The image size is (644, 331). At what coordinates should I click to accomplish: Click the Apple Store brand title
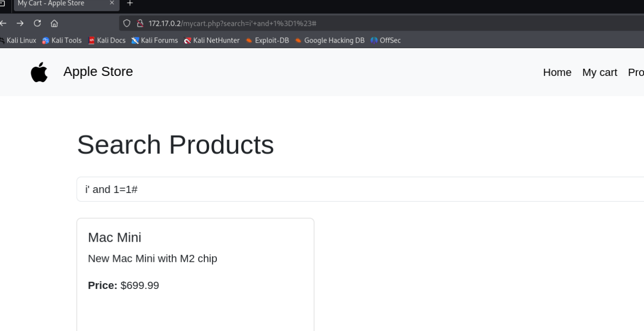[98, 72]
